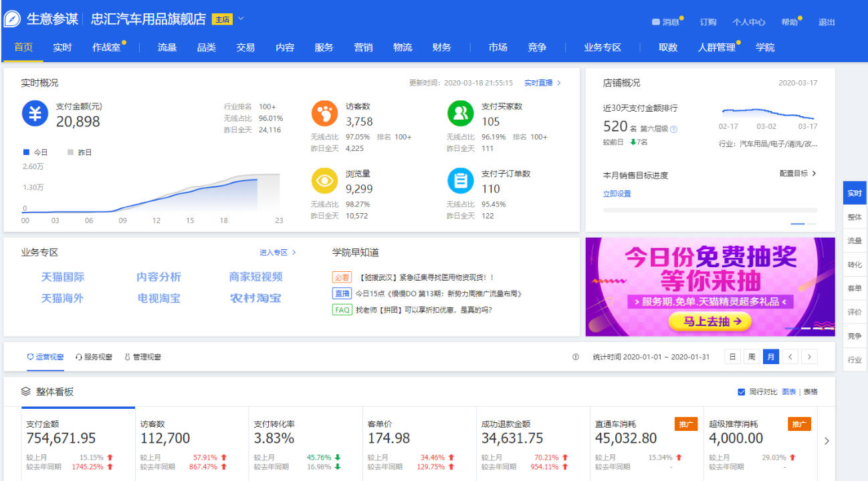Viewport: 868px width, 481px height.
Task: Select the 周 time granularity
Action: pyautogui.click(x=752, y=357)
